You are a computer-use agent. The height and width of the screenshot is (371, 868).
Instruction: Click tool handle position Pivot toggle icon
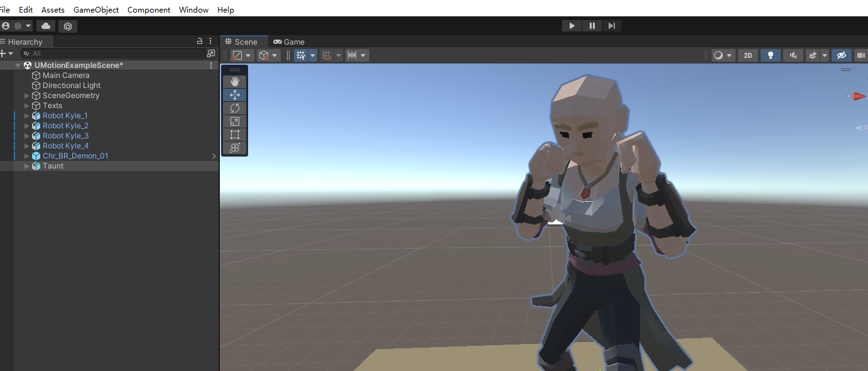[x=237, y=55]
